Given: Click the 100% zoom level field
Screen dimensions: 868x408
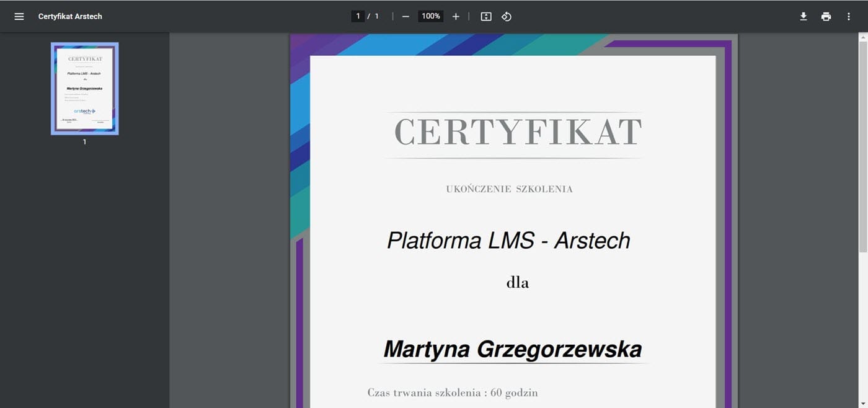Looking at the screenshot, I should click(431, 16).
